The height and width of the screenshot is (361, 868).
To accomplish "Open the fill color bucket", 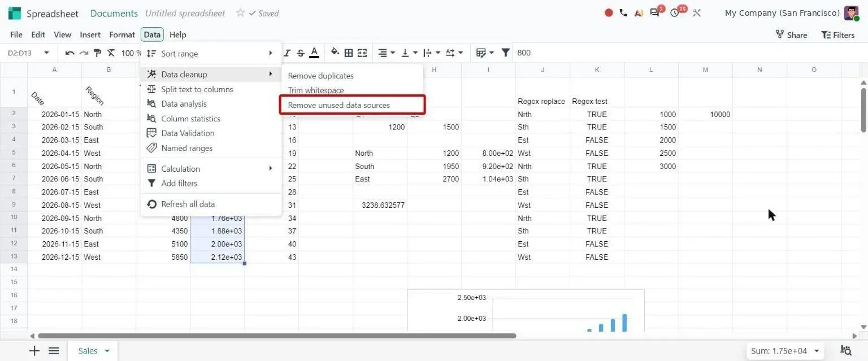I will (x=335, y=53).
